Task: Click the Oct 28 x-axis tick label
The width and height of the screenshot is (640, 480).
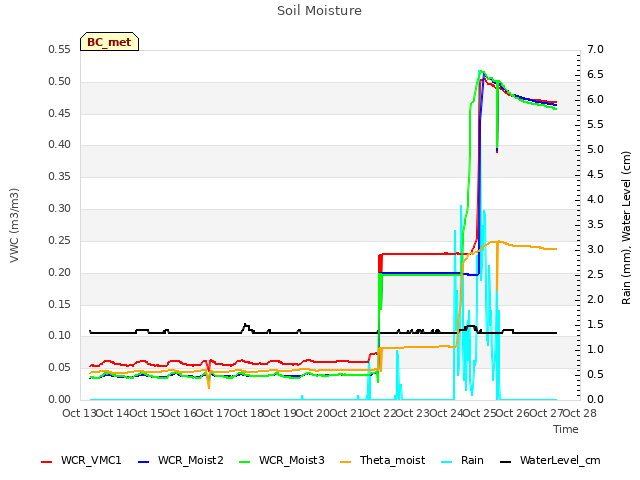Action: point(580,413)
